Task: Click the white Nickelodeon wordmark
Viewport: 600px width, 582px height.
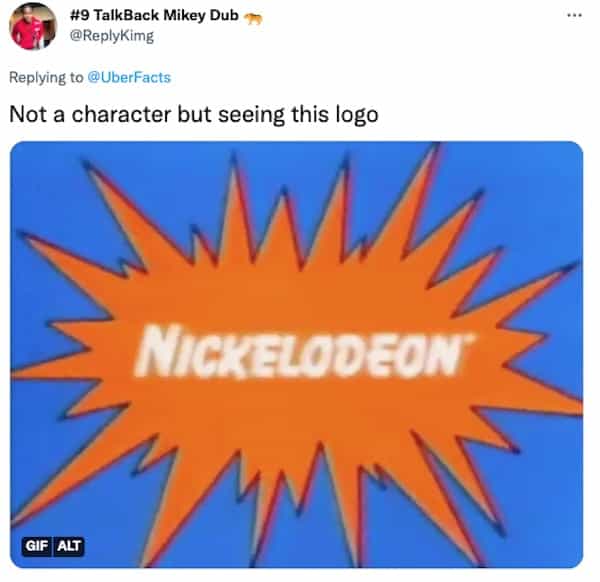Action: [x=302, y=352]
